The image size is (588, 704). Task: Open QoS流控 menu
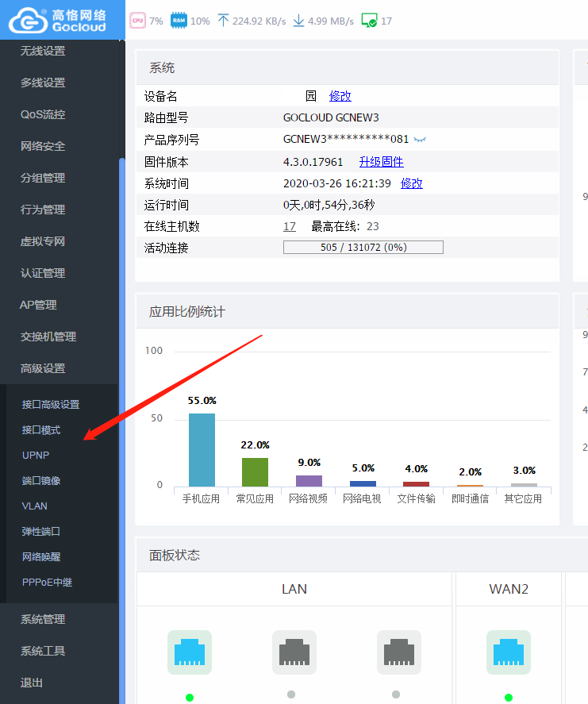pyautogui.click(x=43, y=114)
